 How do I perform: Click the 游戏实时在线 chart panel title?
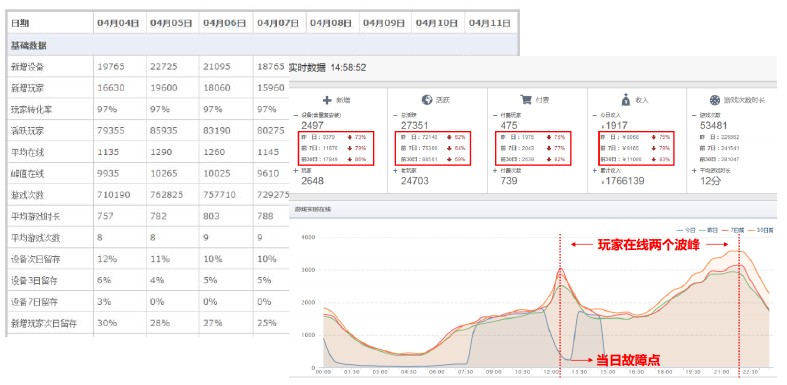tap(314, 209)
